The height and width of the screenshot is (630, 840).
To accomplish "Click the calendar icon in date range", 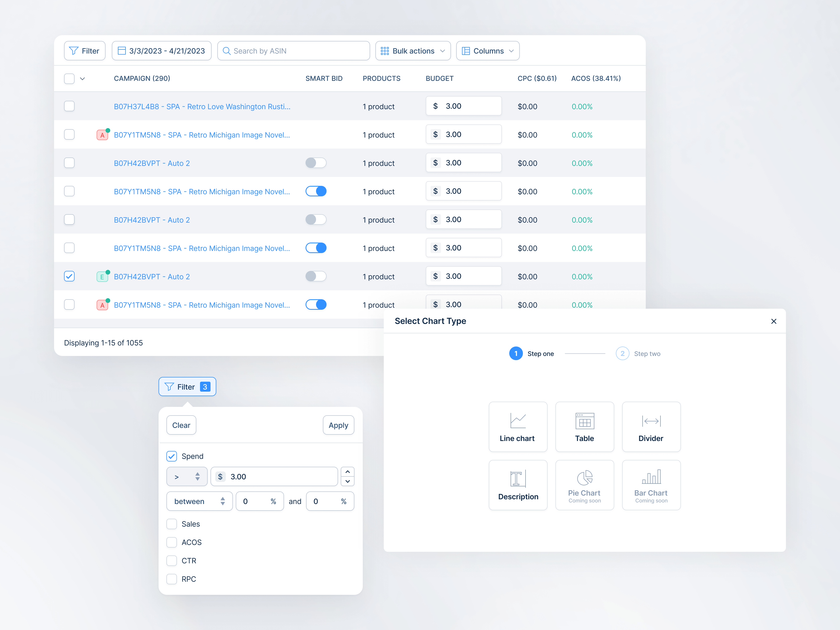I will click(122, 51).
